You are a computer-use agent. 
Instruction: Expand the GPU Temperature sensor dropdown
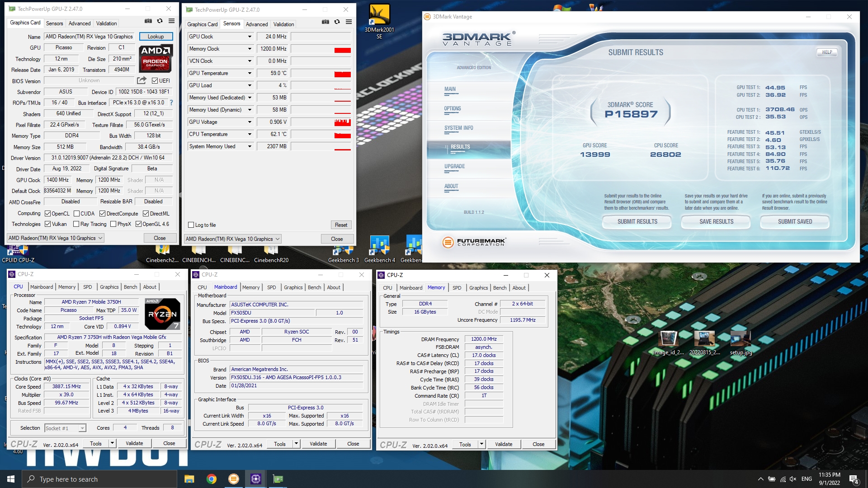[x=249, y=73]
